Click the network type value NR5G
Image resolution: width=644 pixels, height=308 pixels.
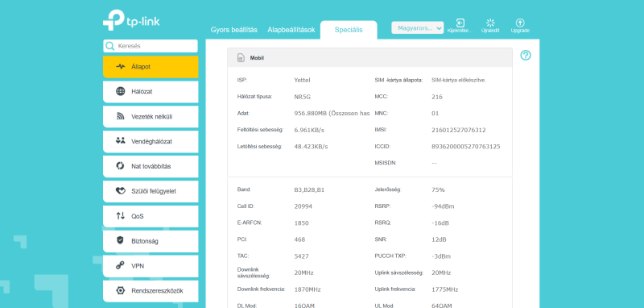click(x=303, y=97)
